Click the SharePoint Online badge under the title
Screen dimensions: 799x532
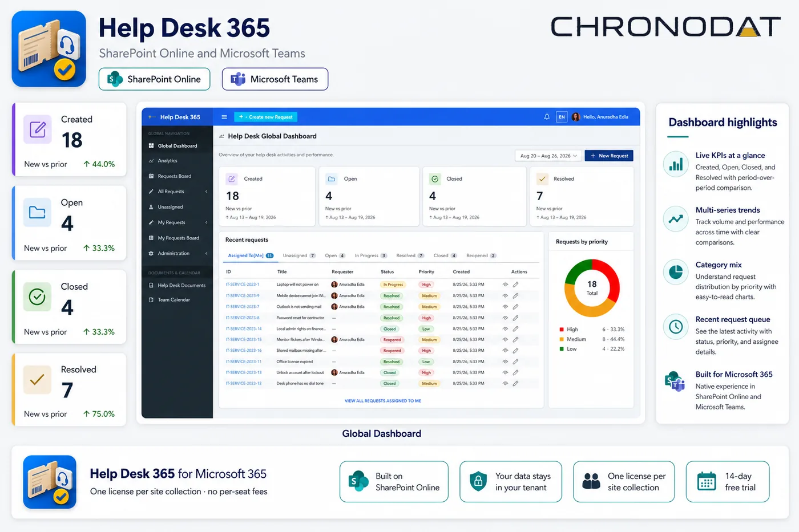pos(154,79)
